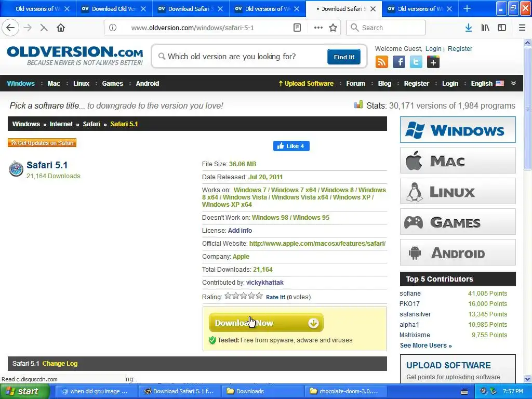The image size is (532, 399).
Task: Click the Rate It! link
Action: (x=275, y=297)
